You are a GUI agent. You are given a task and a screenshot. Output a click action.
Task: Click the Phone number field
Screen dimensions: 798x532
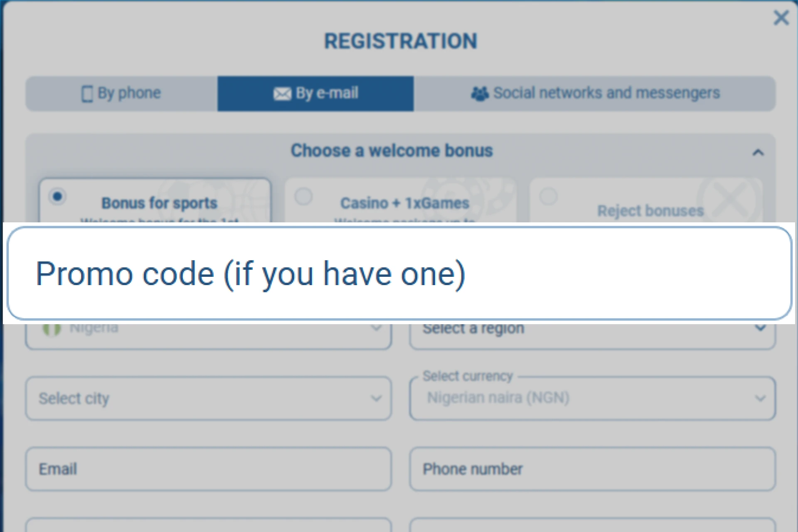point(592,469)
